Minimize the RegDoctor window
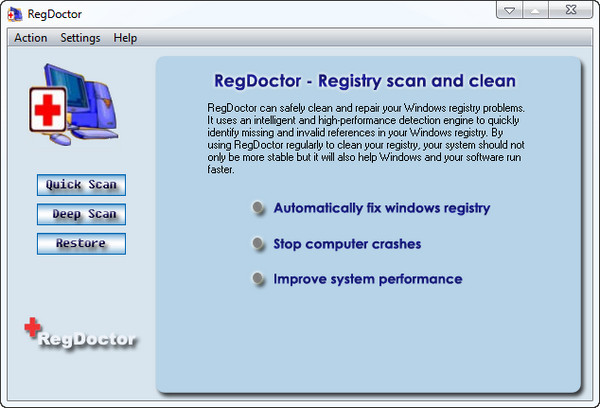The image size is (600, 408). click(511, 11)
